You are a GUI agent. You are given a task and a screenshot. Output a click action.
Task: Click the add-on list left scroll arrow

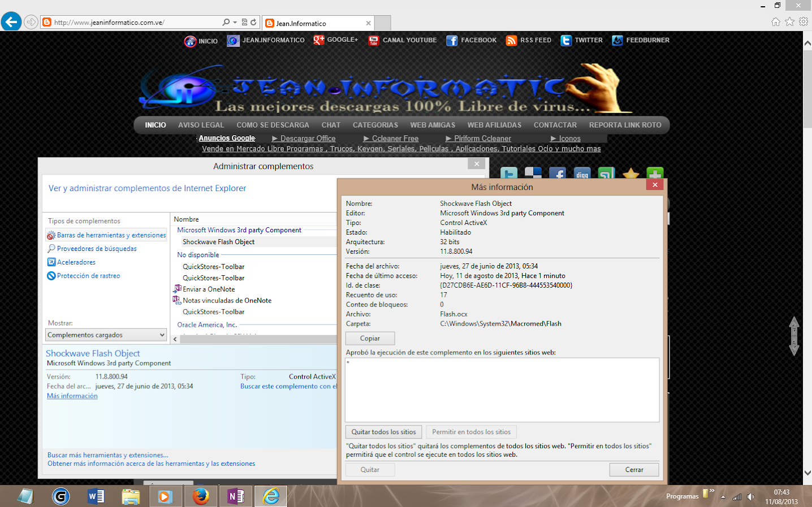(x=175, y=339)
